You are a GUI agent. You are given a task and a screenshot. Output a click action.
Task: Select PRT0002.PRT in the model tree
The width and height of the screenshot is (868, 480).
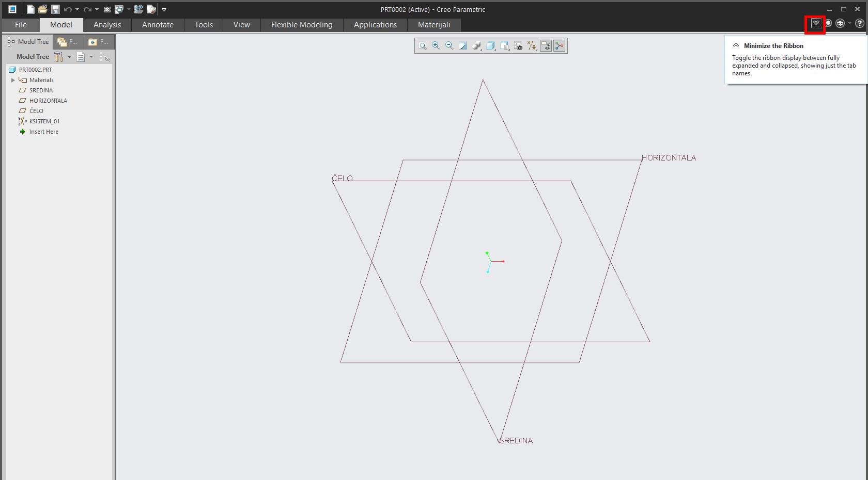point(35,70)
